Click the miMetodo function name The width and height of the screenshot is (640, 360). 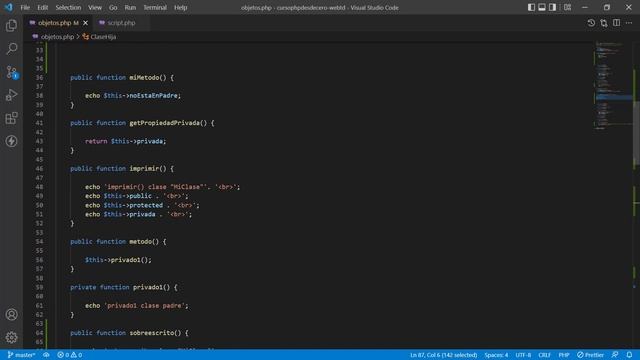point(144,78)
